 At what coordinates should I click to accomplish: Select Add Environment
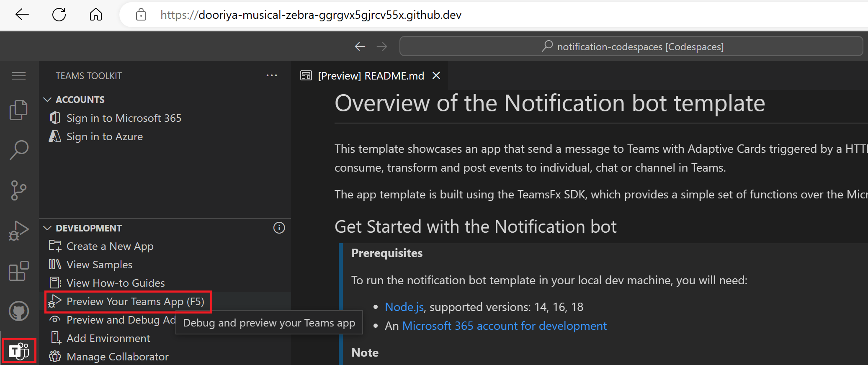tap(108, 338)
